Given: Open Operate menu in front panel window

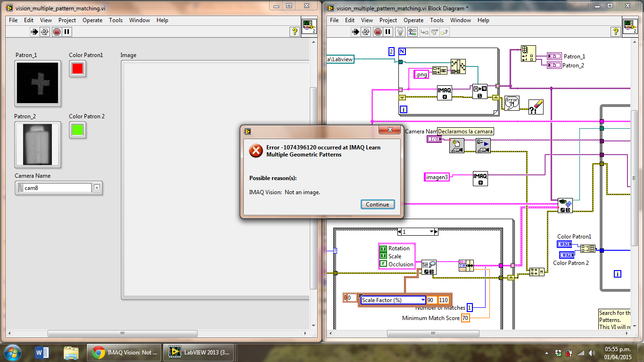Looking at the screenshot, I should (x=92, y=20).
